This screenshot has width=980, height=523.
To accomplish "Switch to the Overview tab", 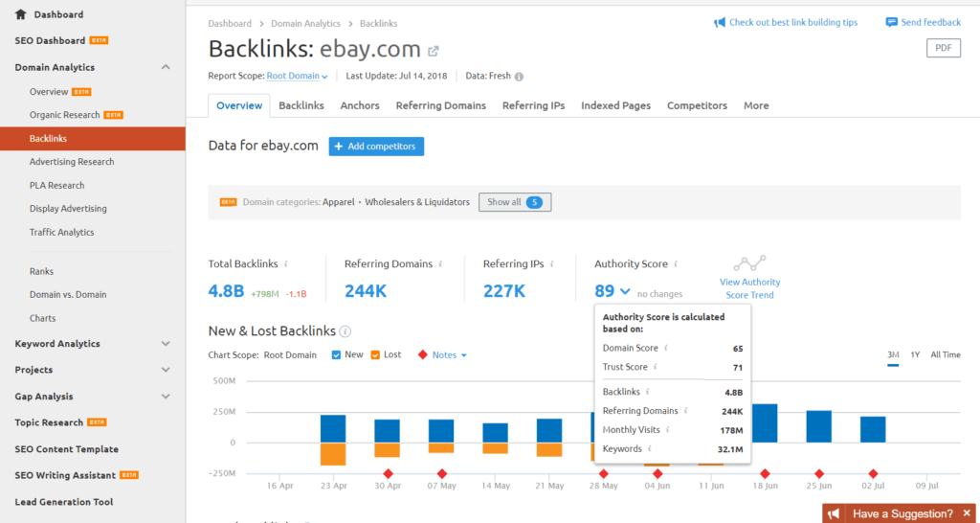I will [239, 105].
